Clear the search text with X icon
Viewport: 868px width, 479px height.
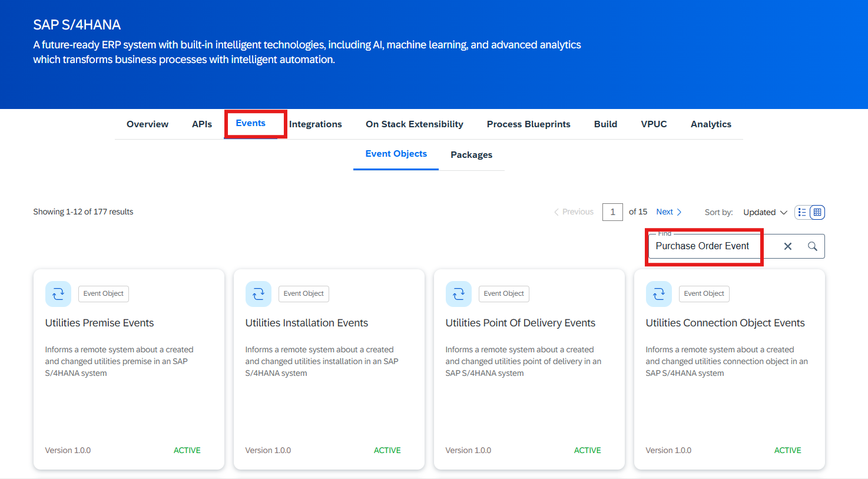pos(788,246)
